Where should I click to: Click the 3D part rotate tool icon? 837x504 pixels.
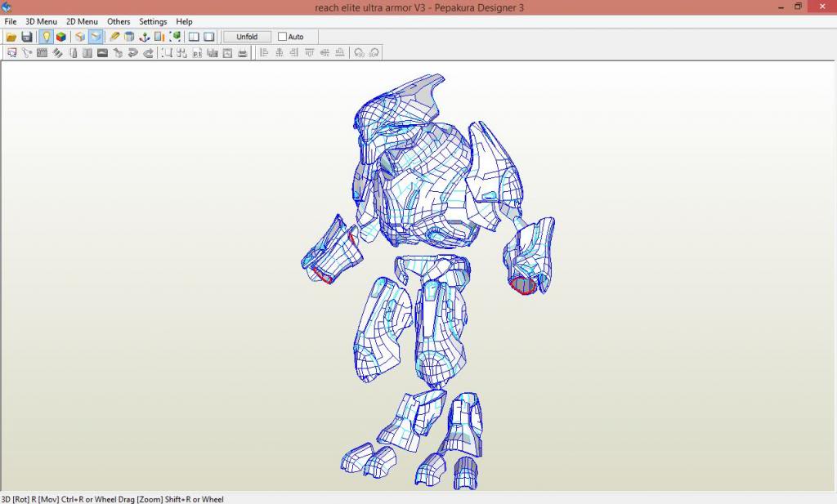point(118,53)
